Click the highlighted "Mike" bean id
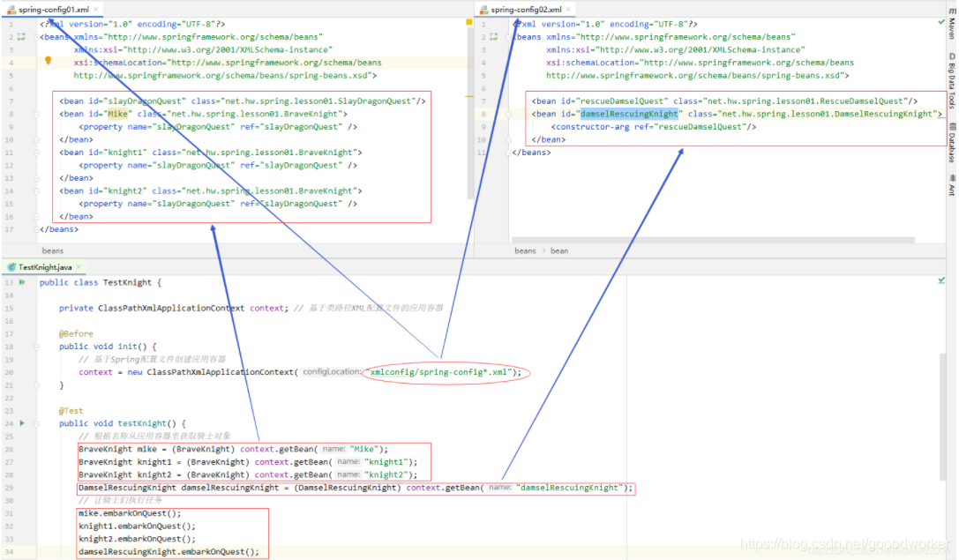This screenshot has width=959, height=560. click(x=118, y=114)
